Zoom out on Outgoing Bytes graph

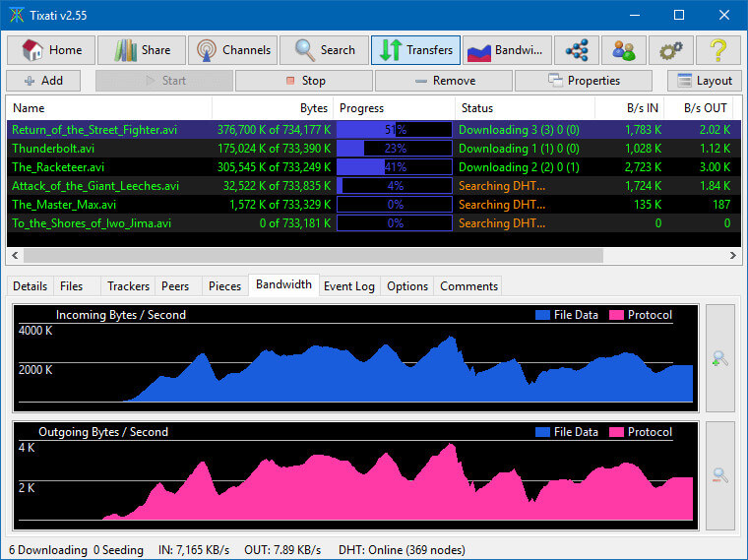[719, 475]
